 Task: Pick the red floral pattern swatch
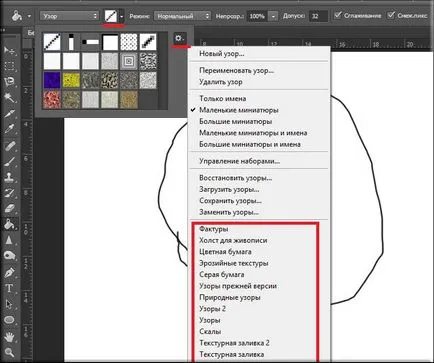[x=52, y=100]
